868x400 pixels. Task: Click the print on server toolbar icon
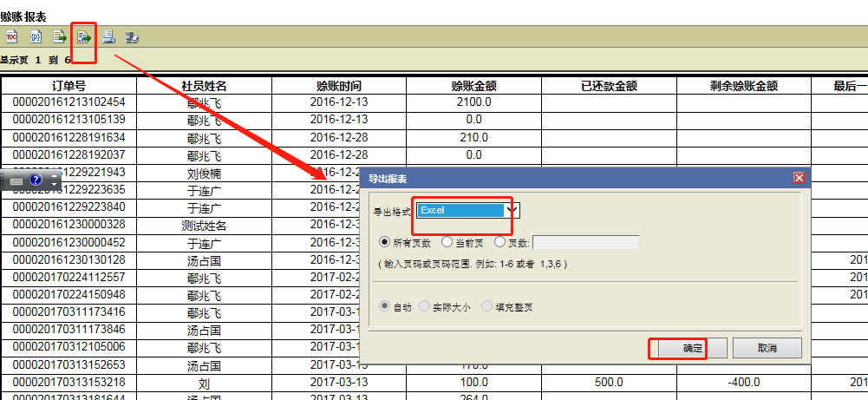click(132, 37)
